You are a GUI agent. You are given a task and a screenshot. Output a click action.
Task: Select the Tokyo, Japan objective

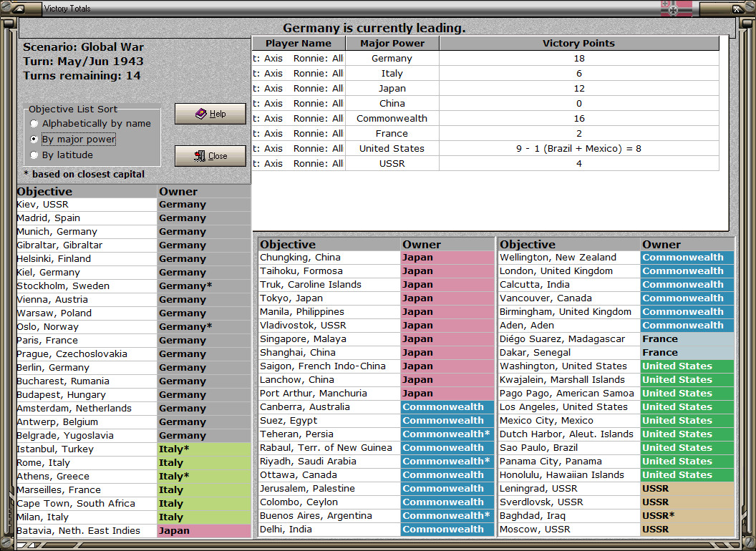(x=329, y=298)
